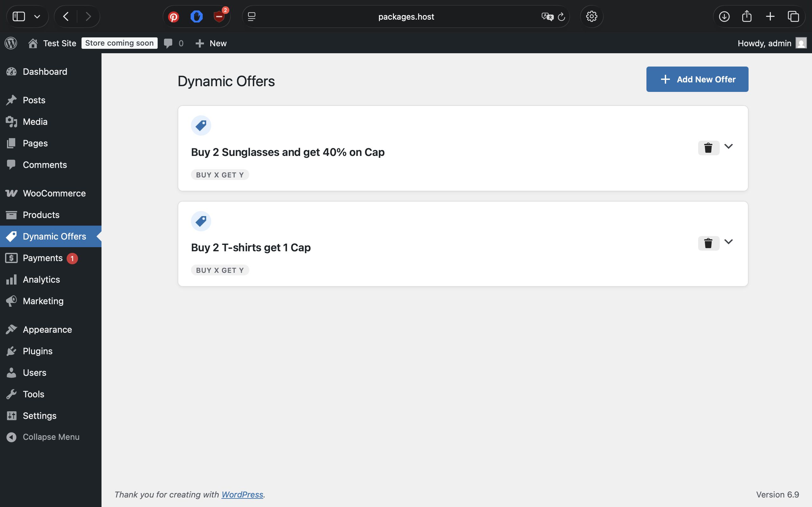Viewport: 812px width, 507px height.
Task: Go to the Plugins menu item
Action: coord(37,351)
